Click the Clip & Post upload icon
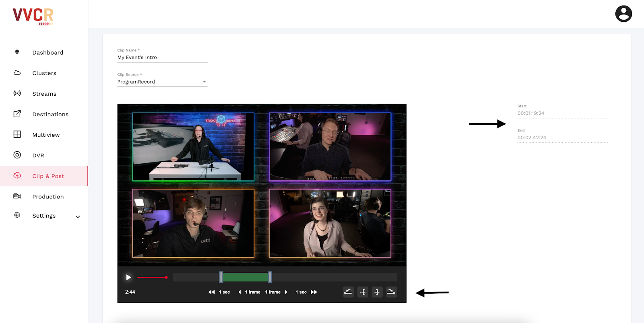The image size is (644, 323). coord(17,175)
